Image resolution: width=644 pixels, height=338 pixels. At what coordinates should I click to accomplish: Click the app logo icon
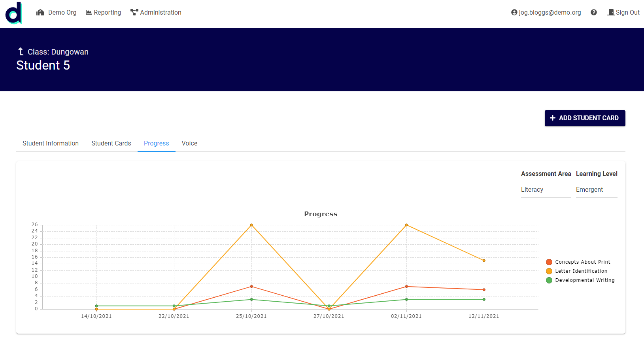tap(14, 13)
